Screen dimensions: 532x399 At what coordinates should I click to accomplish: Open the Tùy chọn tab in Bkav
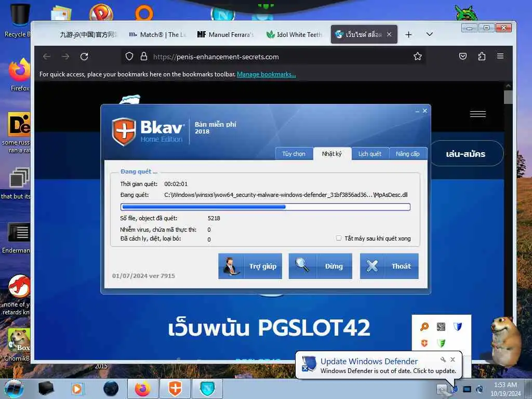click(294, 154)
